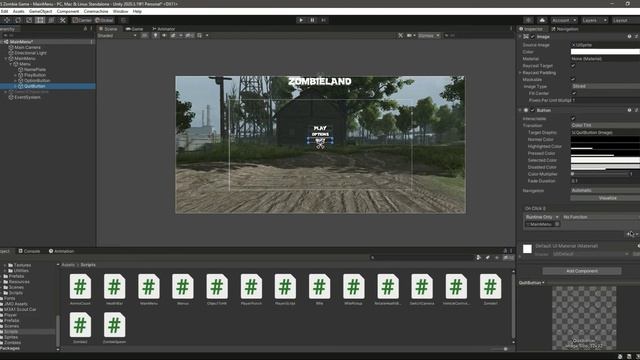Open the Assets menu
Viewport: 640px width, 360px height.
point(19,11)
